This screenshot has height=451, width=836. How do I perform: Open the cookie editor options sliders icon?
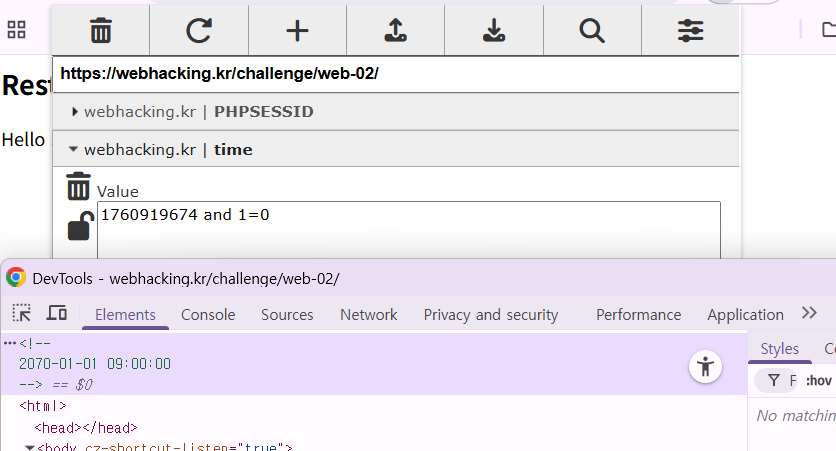(x=690, y=31)
